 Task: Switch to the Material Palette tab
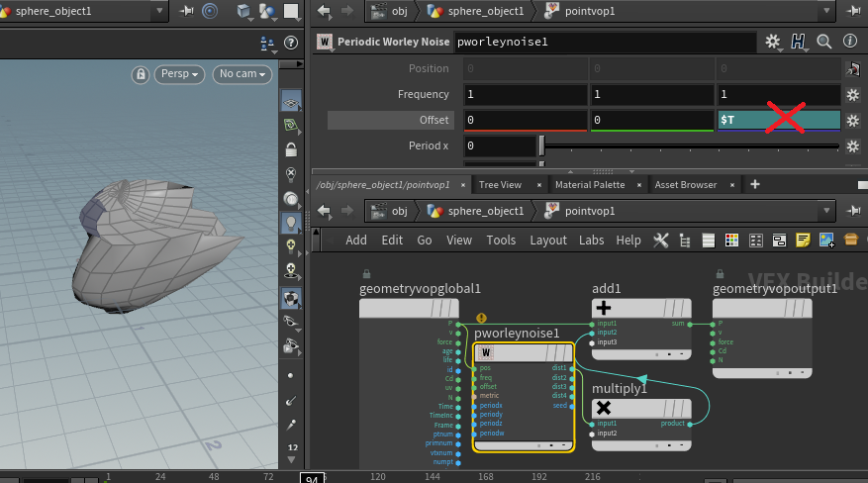tap(590, 185)
